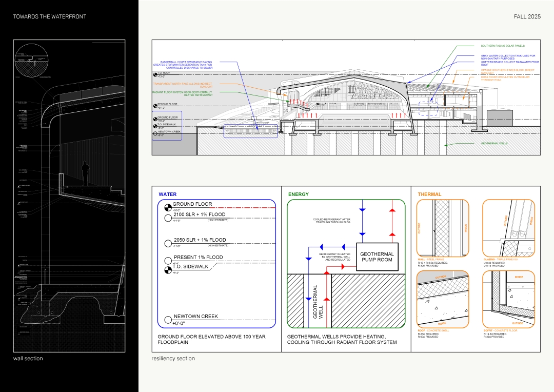Image resolution: width=554 pixels, height=392 pixels.
Task: Click the Newtown Creek level circle marker
Action: [x=168, y=320]
